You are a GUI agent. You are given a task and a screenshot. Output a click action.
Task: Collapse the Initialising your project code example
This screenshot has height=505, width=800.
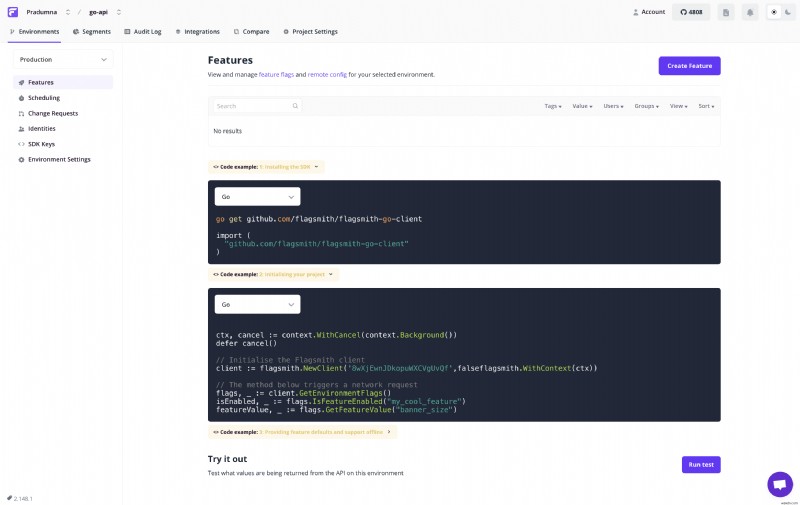[273, 274]
